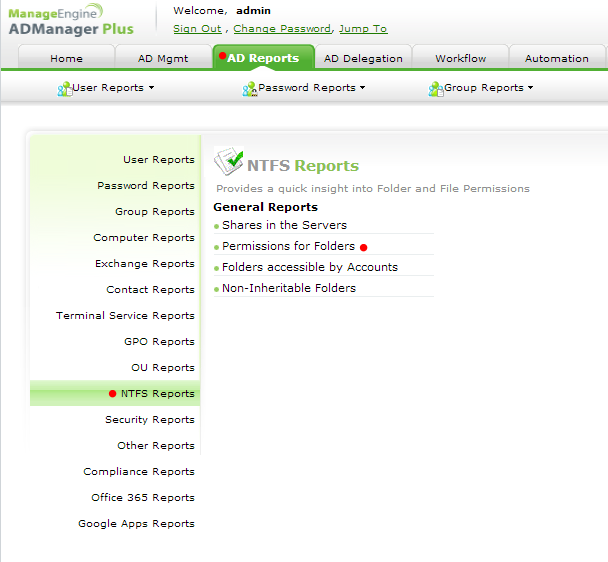Click the General Reports heading
Image resolution: width=608 pixels, height=562 pixels.
click(x=266, y=207)
